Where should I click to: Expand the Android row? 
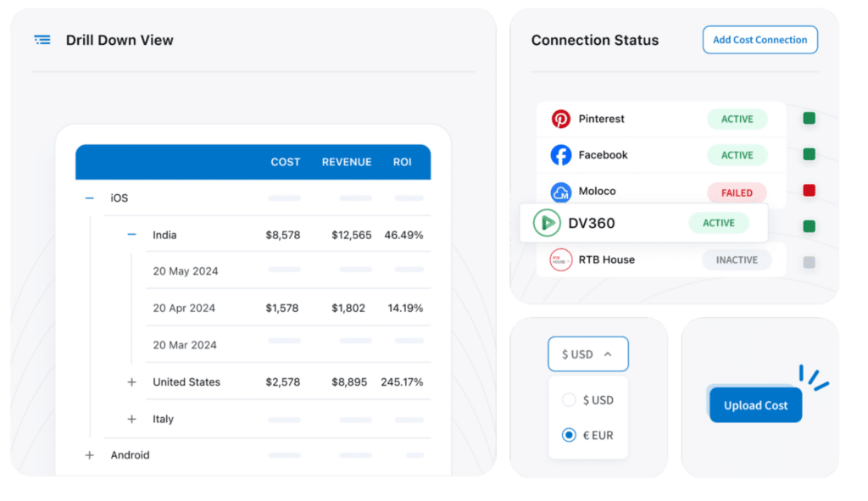[x=88, y=455]
